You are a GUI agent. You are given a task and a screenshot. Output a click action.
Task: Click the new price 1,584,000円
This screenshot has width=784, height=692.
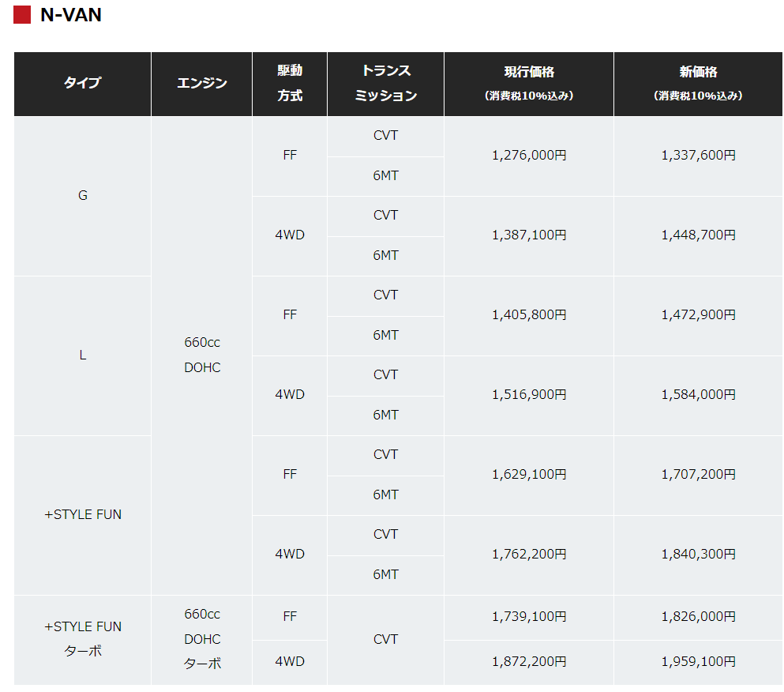click(x=698, y=395)
